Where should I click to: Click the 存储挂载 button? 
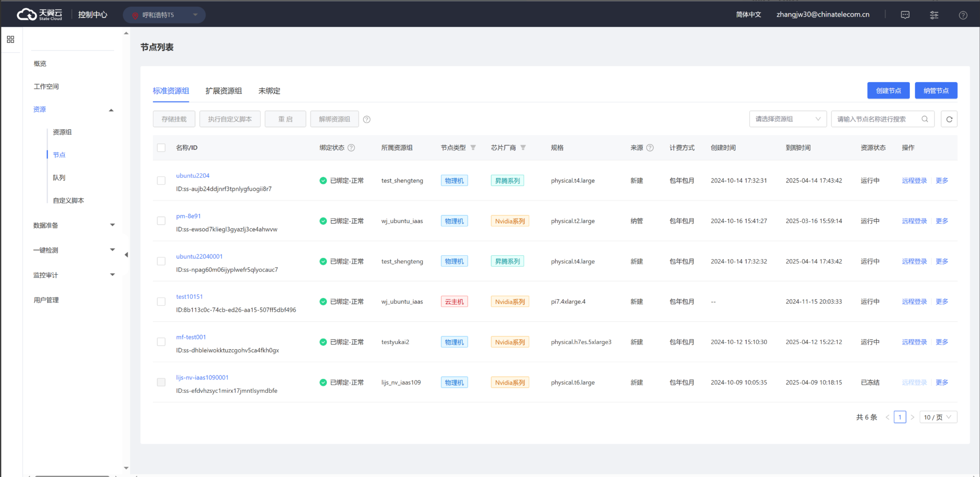pos(174,119)
